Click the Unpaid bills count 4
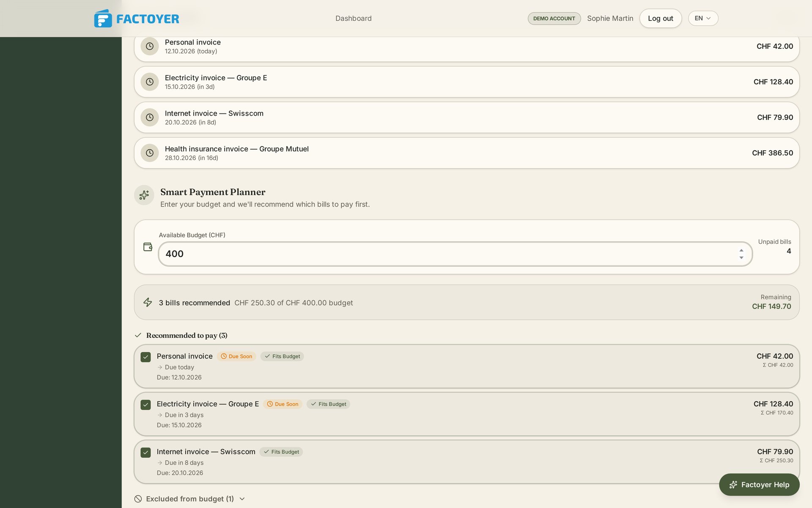The height and width of the screenshot is (508, 812). [x=789, y=251]
